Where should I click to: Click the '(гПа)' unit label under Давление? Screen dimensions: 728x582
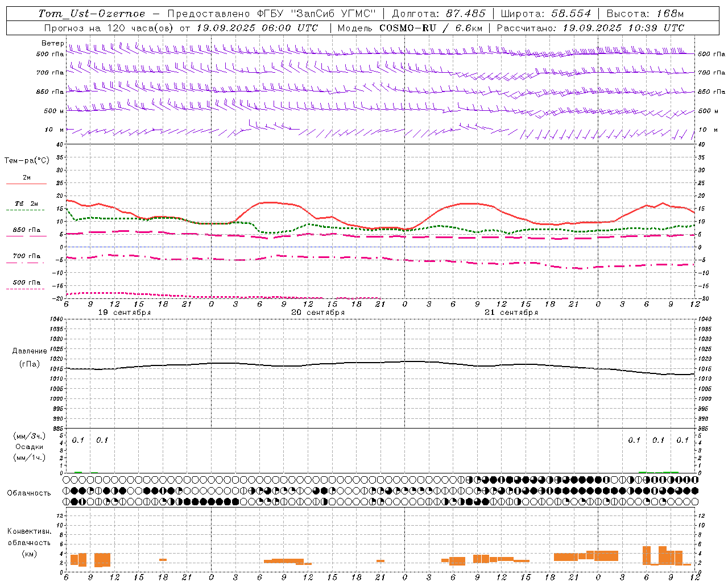tap(30, 364)
